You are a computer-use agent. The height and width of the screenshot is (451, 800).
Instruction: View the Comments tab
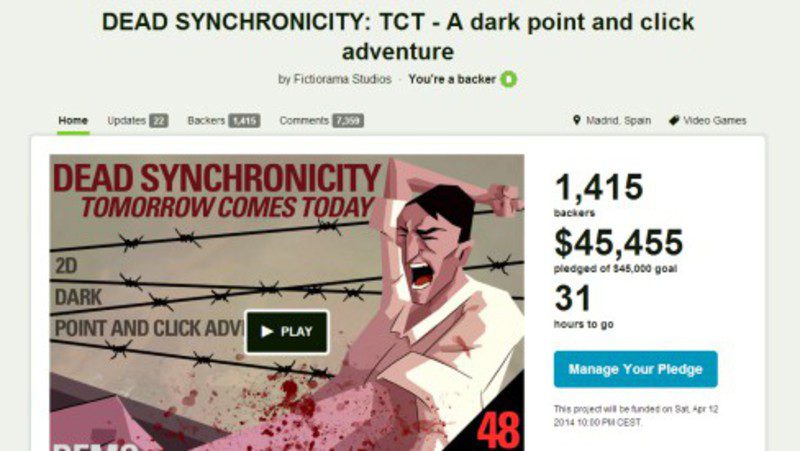click(304, 121)
